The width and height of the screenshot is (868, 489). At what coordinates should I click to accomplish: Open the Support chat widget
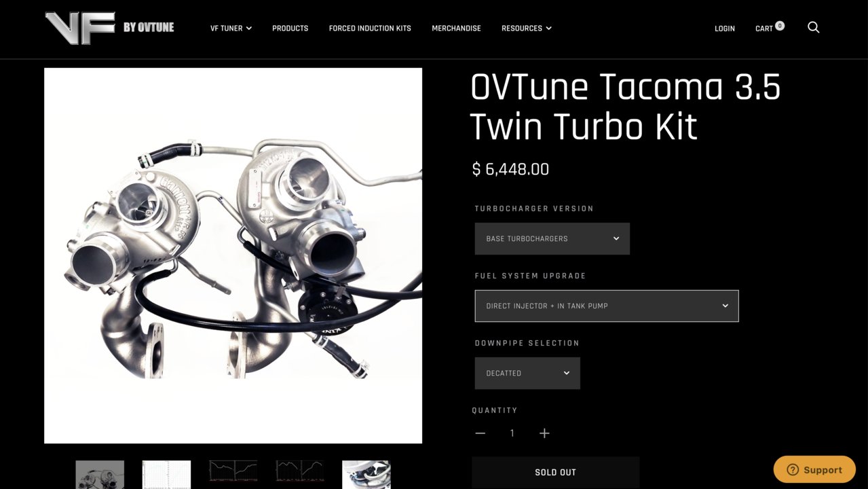pos(814,469)
